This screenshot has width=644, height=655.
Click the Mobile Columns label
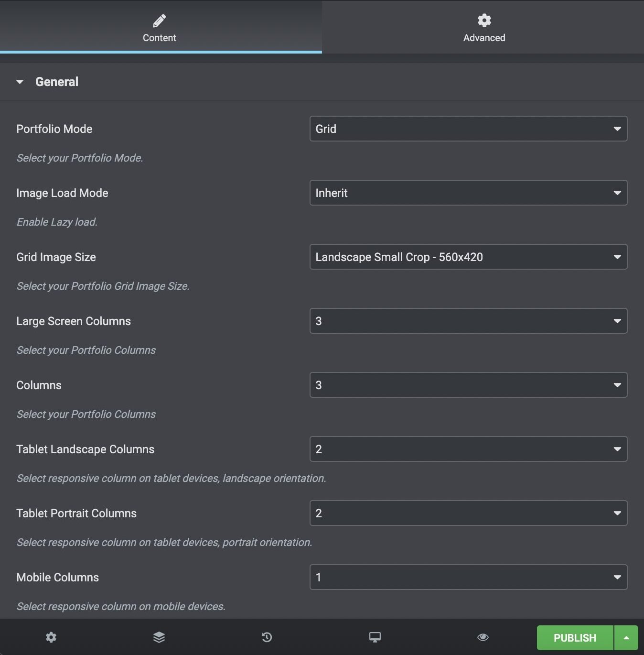coord(57,578)
